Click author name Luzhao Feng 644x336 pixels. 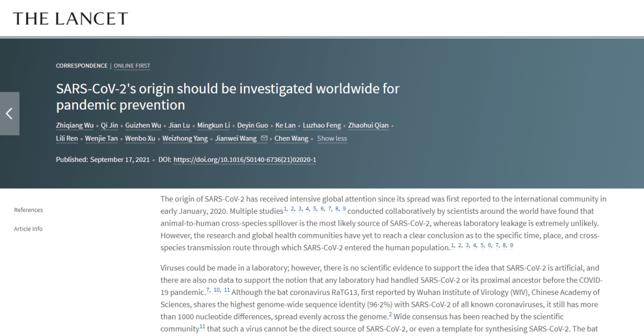click(322, 125)
